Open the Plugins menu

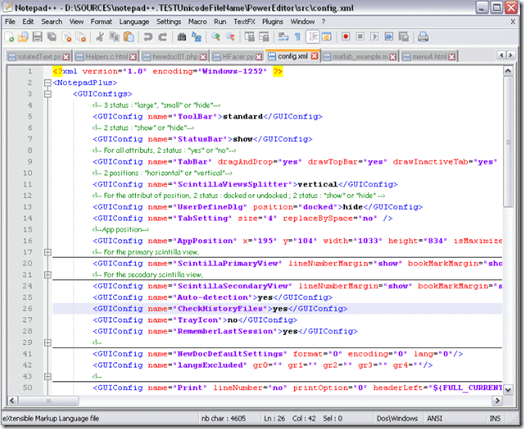coord(272,22)
